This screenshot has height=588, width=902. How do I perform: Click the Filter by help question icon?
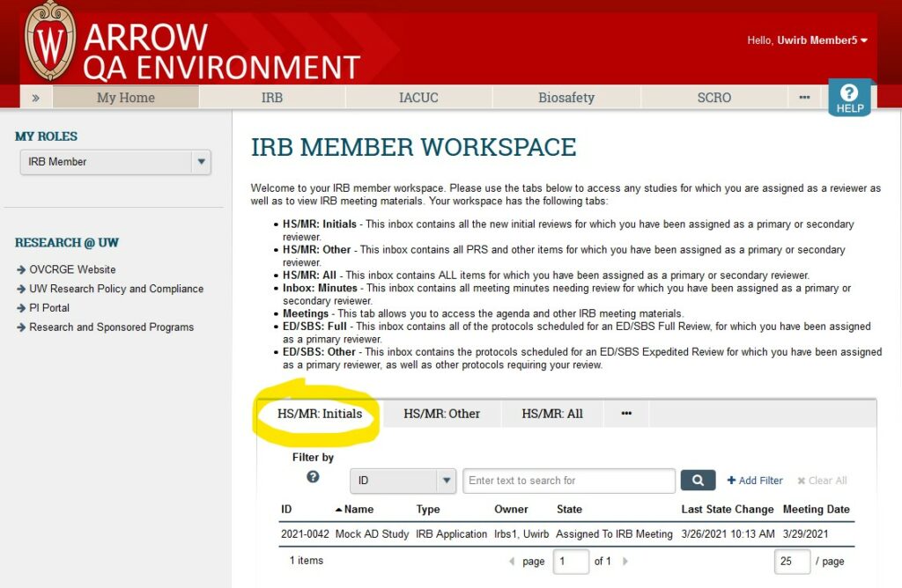[x=313, y=476]
